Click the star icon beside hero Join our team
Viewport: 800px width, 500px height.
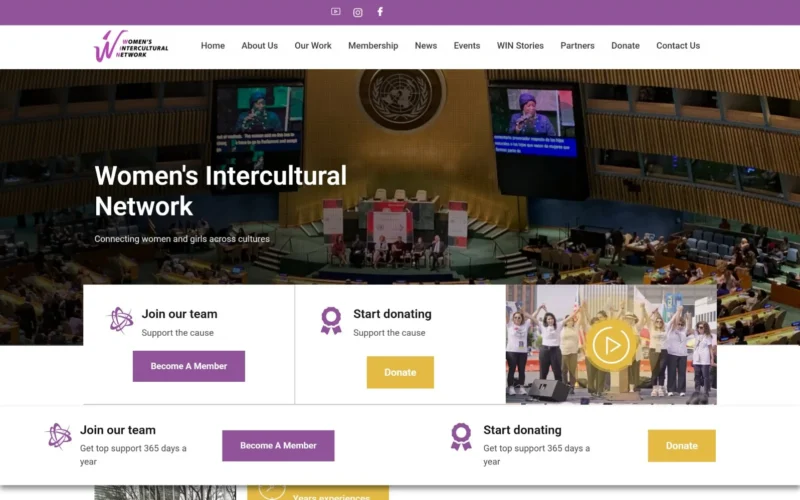[x=120, y=320]
